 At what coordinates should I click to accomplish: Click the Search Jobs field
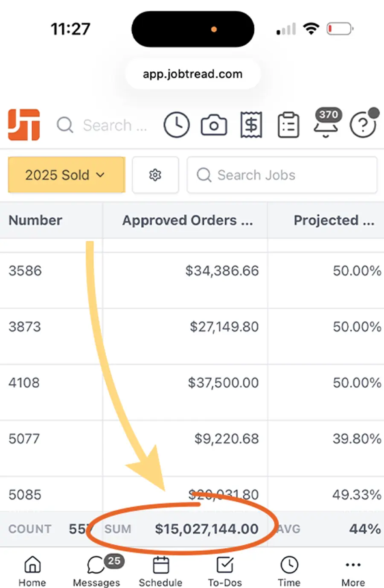(282, 175)
